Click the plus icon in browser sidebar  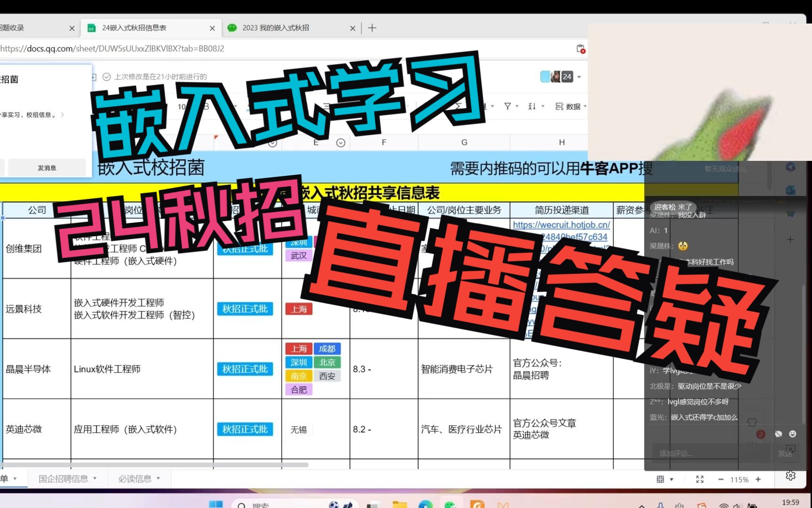[790, 239]
